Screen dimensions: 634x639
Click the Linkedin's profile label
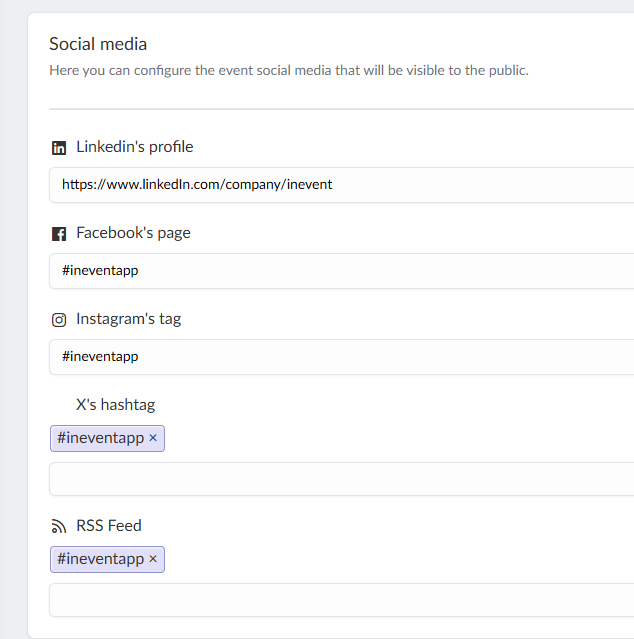pyautogui.click(x=134, y=147)
